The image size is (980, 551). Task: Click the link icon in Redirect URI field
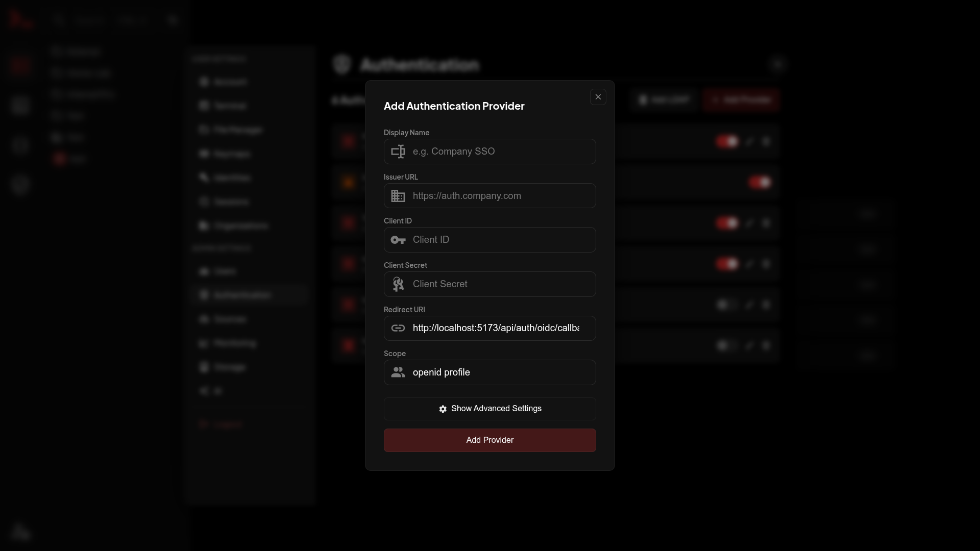pyautogui.click(x=399, y=328)
